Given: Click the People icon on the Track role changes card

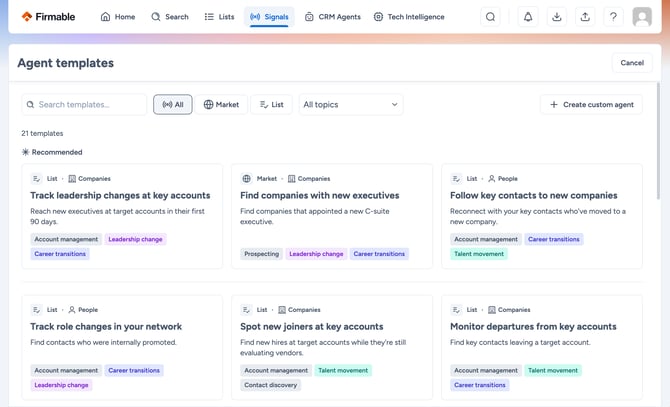Looking at the screenshot, I should (x=72, y=310).
